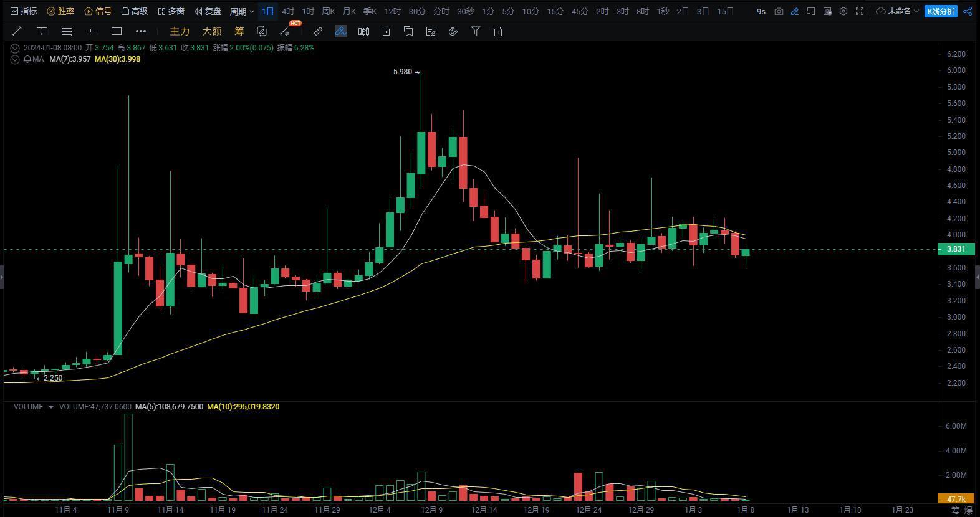The height and width of the screenshot is (517, 980).
Task: Switch to the 周K weekly timeframe
Action: 329,11
